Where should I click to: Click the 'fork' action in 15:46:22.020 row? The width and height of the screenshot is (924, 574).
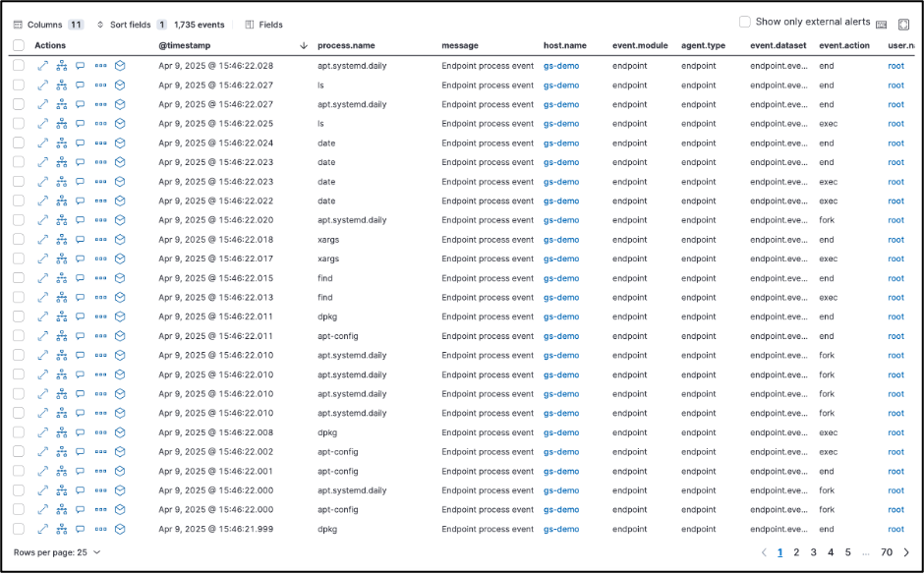pyautogui.click(x=827, y=220)
